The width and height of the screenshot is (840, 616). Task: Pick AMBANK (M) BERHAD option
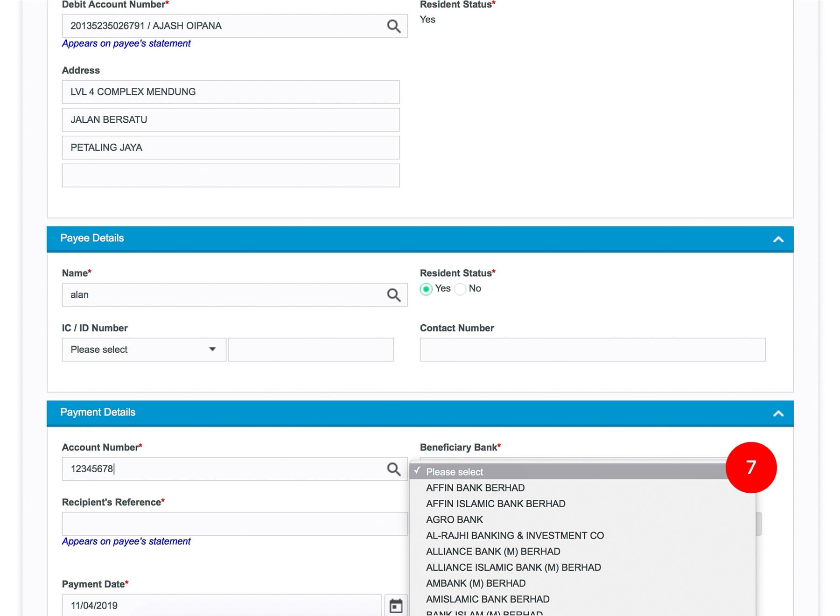pos(476,583)
